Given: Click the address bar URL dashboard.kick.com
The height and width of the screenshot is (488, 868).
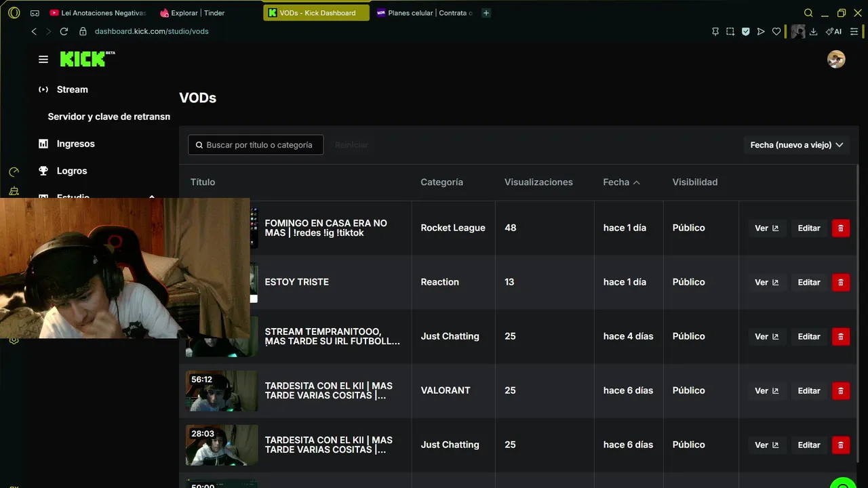Looking at the screenshot, I should (x=151, y=31).
